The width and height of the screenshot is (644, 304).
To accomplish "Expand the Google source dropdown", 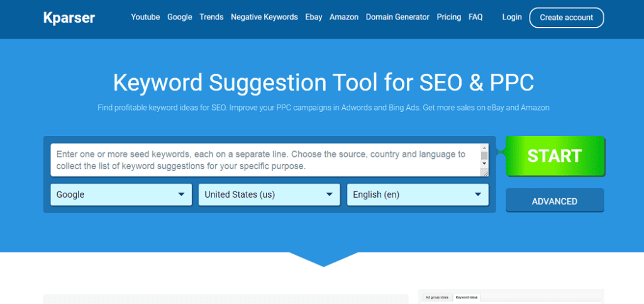I will 121,194.
